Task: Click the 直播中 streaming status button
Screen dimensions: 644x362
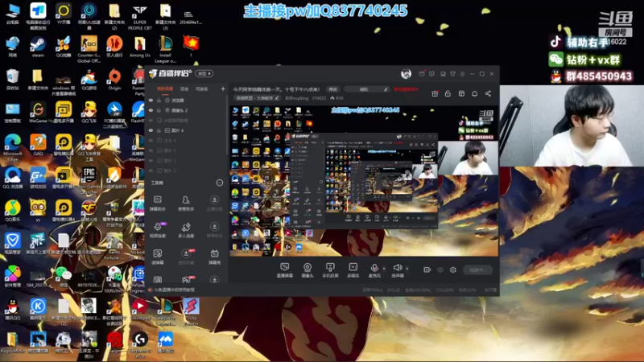Action: coord(477,269)
